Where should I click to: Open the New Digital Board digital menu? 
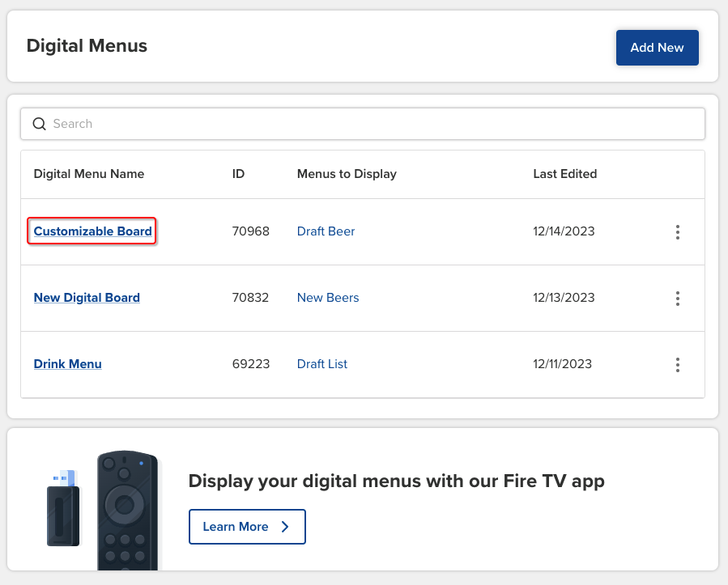pyautogui.click(x=87, y=298)
